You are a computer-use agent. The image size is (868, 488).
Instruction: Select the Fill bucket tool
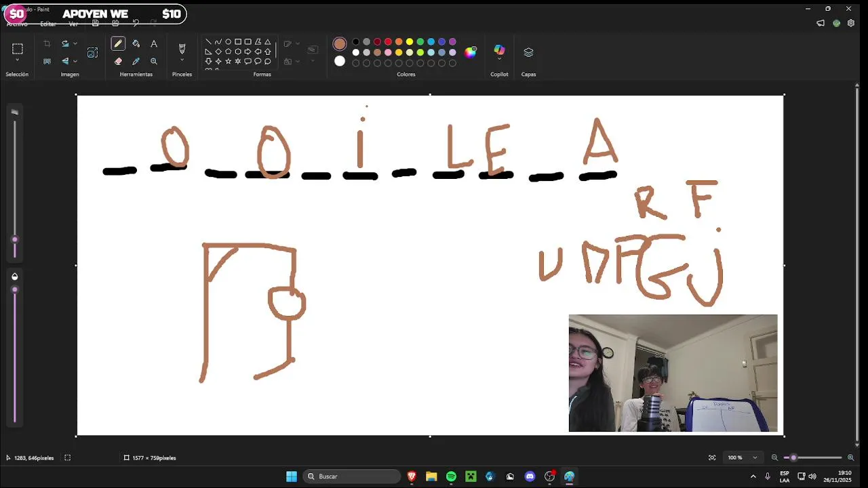136,43
